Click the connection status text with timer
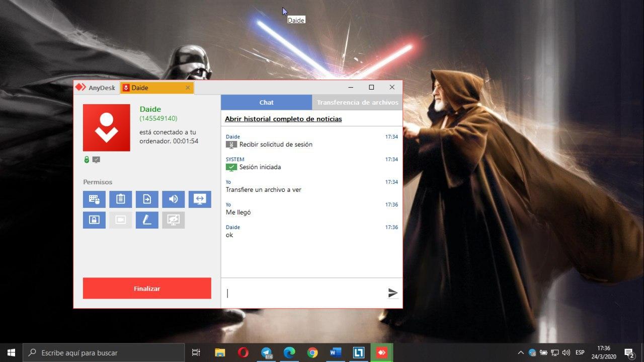The height and width of the screenshot is (362, 644). tap(169, 136)
